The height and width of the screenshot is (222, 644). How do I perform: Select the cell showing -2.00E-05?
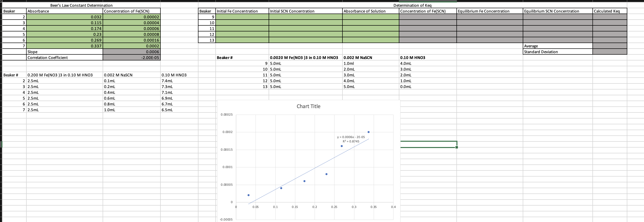(x=131, y=58)
